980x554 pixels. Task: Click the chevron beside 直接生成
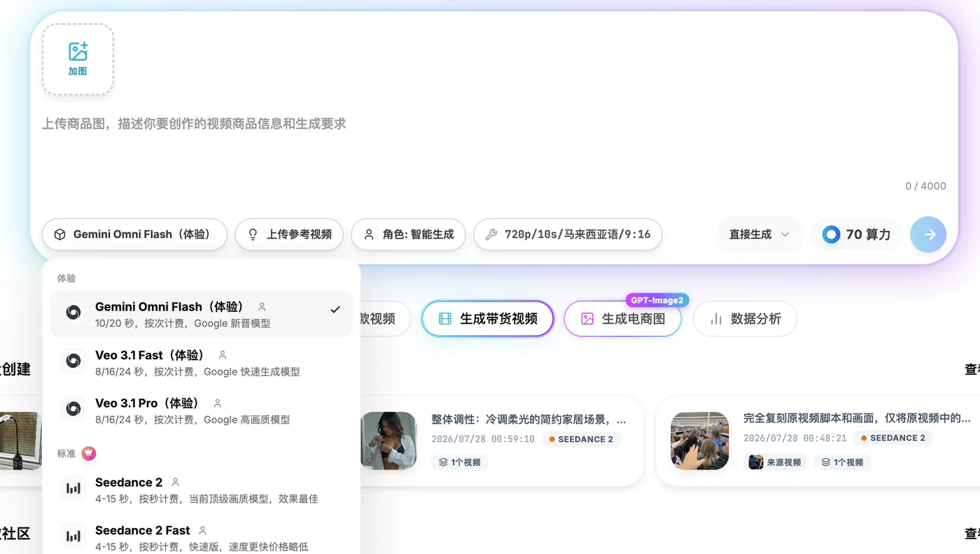point(785,234)
